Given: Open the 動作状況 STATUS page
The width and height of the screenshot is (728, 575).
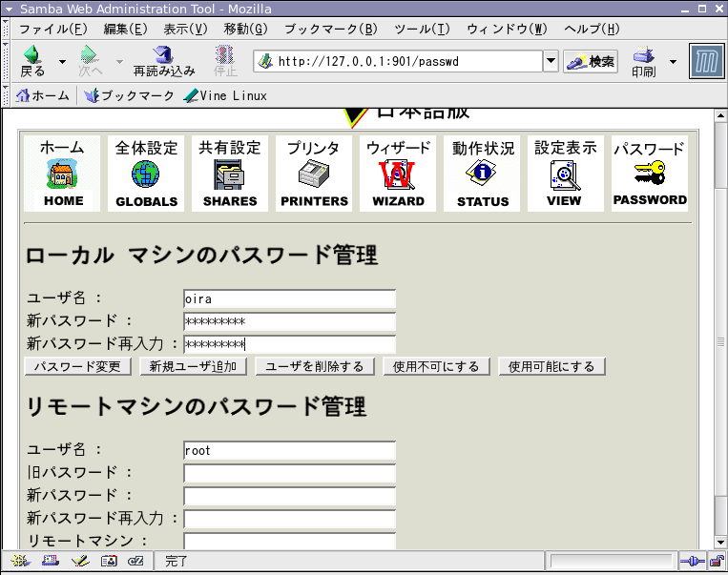Looking at the screenshot, I should 482,174.
